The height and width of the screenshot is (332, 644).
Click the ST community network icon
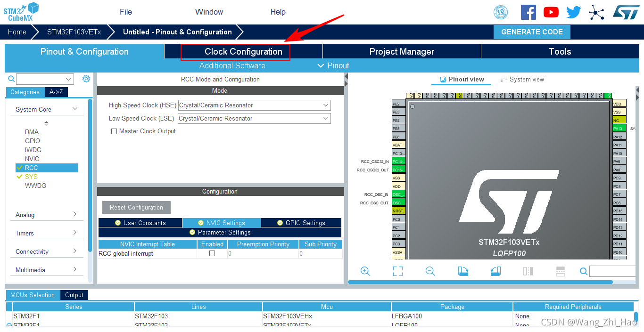point(596,12)
